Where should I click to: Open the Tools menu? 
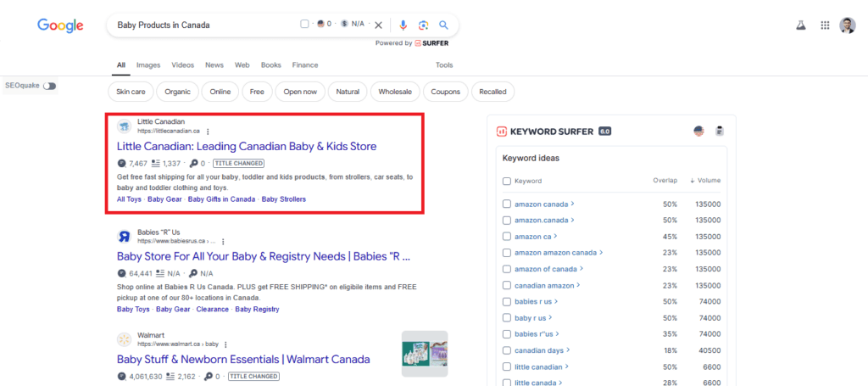point(444,65)
